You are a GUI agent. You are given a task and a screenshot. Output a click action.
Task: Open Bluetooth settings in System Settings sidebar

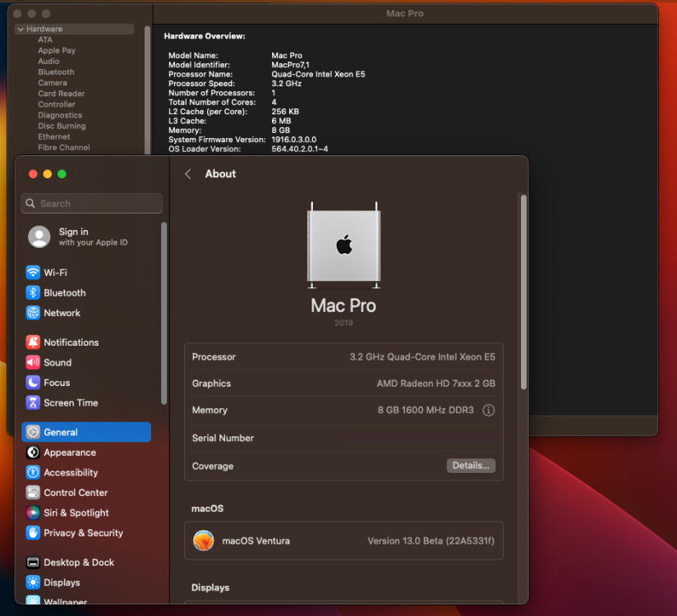(64, 292)
